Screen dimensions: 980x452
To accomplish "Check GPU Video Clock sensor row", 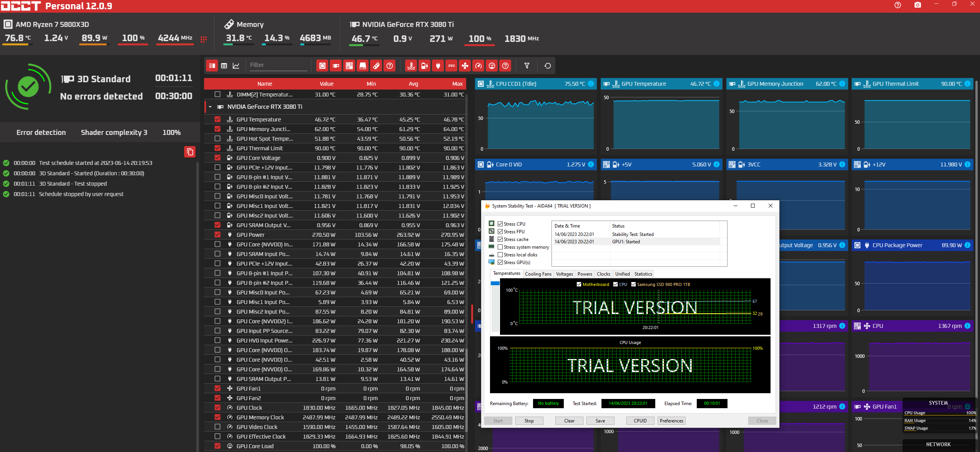I will [218, 427].
